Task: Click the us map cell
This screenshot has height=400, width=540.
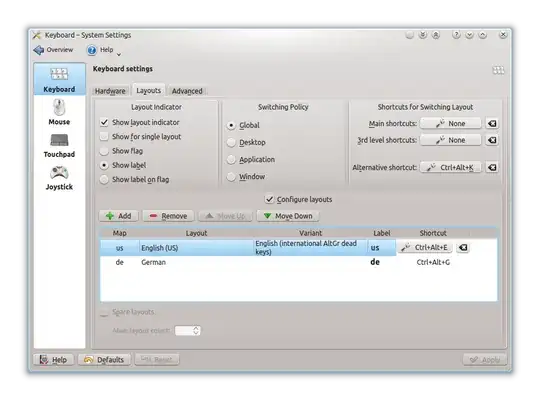Action: tap(120, 248)
